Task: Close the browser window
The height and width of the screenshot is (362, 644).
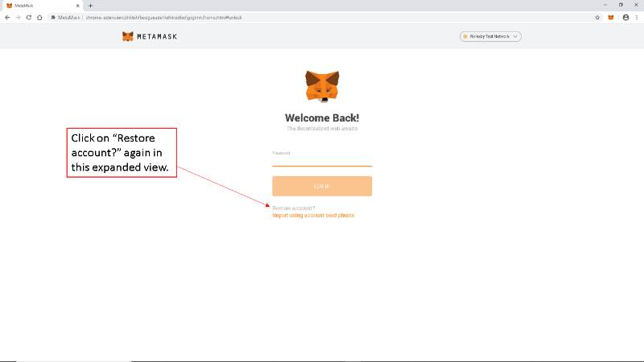Action: coord(636,5)
